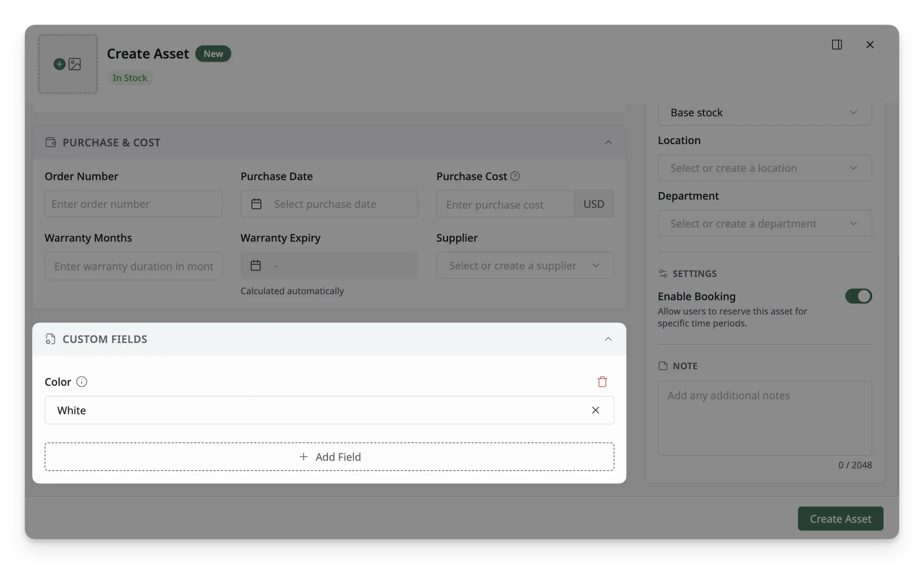Click the add asset image placeholder
The width and height of the screenshot is (924, 564).
68,64
